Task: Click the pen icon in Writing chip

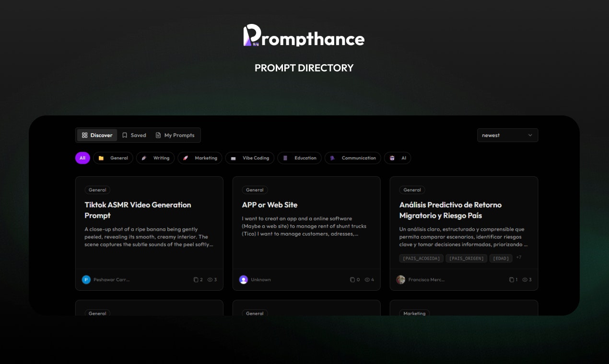Action: coord(144,158)
